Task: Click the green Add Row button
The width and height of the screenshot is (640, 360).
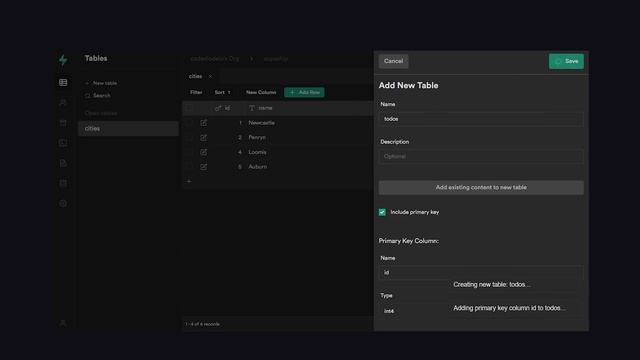Action: [x=304, y=93]
